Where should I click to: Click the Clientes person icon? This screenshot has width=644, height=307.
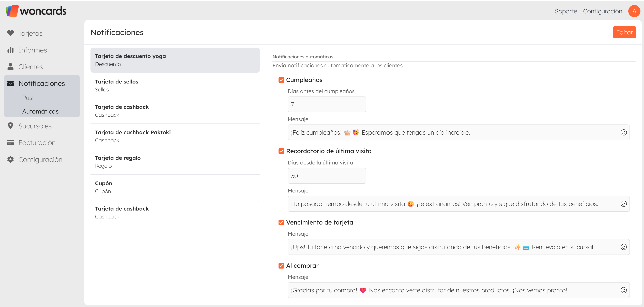pyautogui.click(x=10, y=67)
